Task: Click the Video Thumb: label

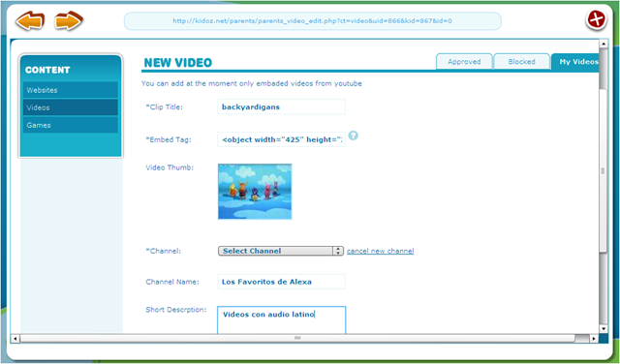Action: tap(170, 167)
